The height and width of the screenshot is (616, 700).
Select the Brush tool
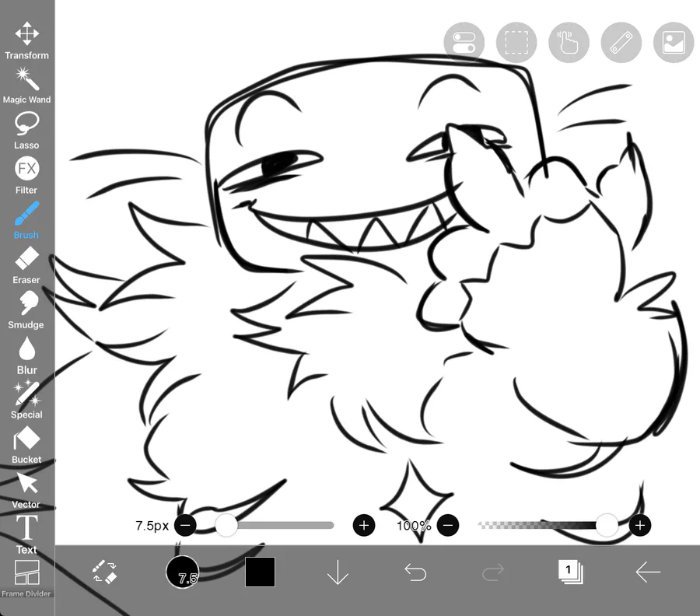pos(26,220)
